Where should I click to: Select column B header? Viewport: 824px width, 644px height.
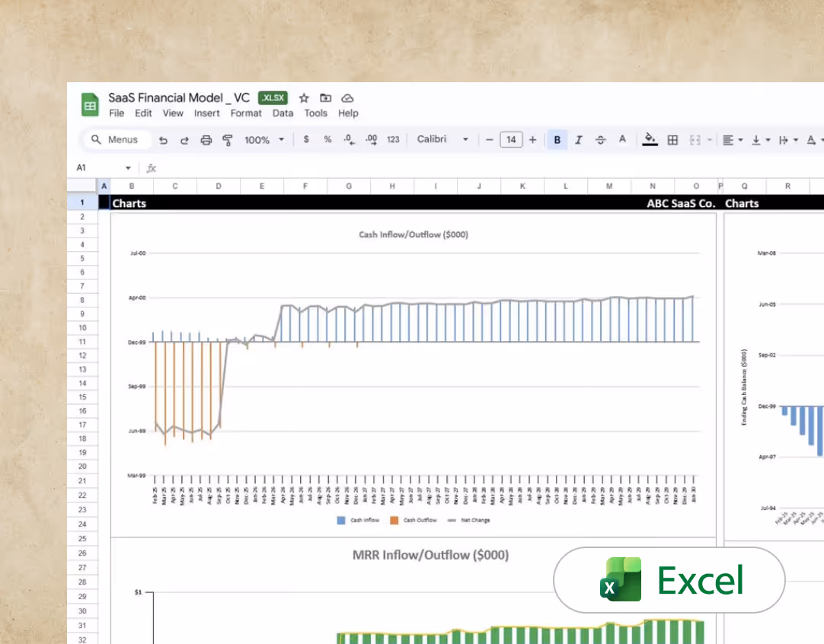click(x=132, y=186)
